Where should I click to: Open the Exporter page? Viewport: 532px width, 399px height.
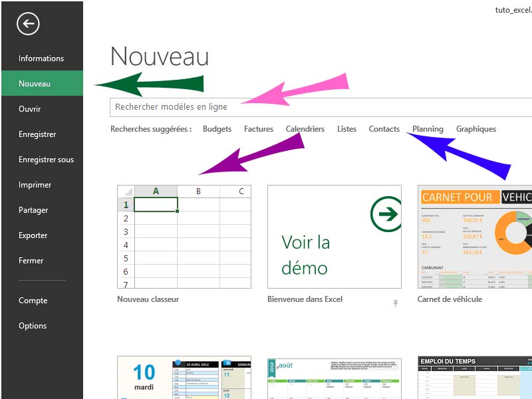[33, 235]
